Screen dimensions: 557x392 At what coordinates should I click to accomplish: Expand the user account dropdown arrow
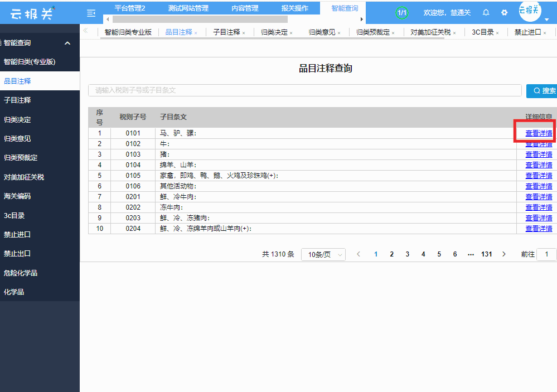(x=547, y=20)
